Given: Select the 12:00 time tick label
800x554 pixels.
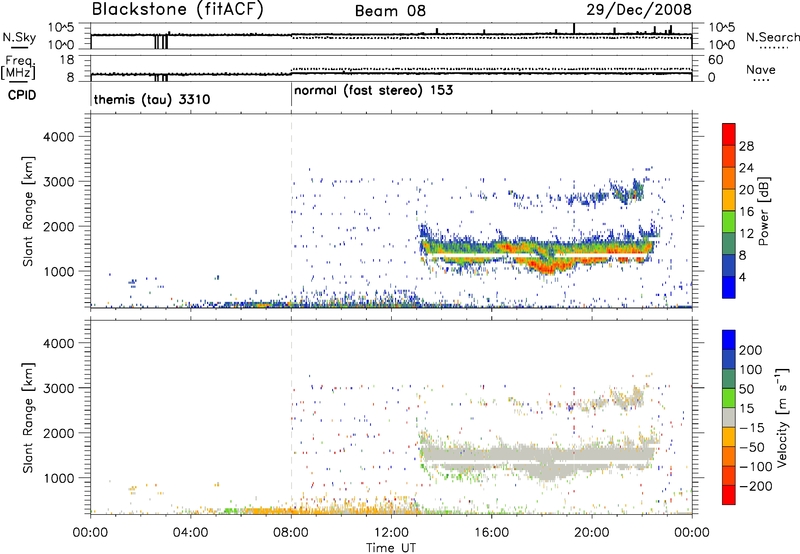Looking at the screenshot, I should [x=391, y=533].
